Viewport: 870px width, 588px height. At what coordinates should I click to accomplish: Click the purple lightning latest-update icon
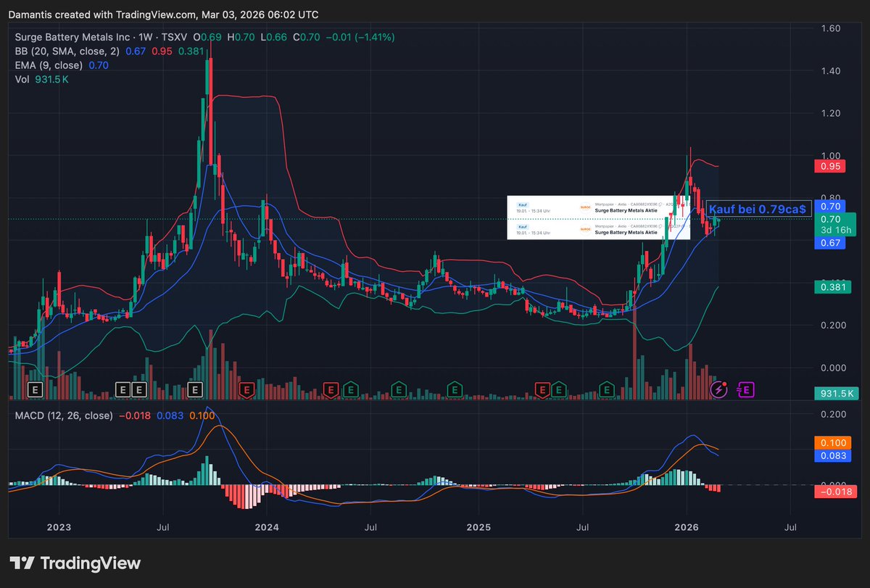coord(718,390)
